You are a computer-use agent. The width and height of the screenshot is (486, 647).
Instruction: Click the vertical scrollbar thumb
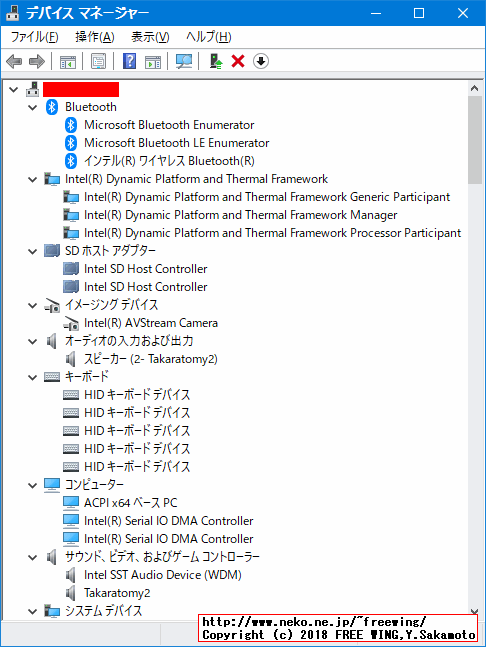(475, 140)
